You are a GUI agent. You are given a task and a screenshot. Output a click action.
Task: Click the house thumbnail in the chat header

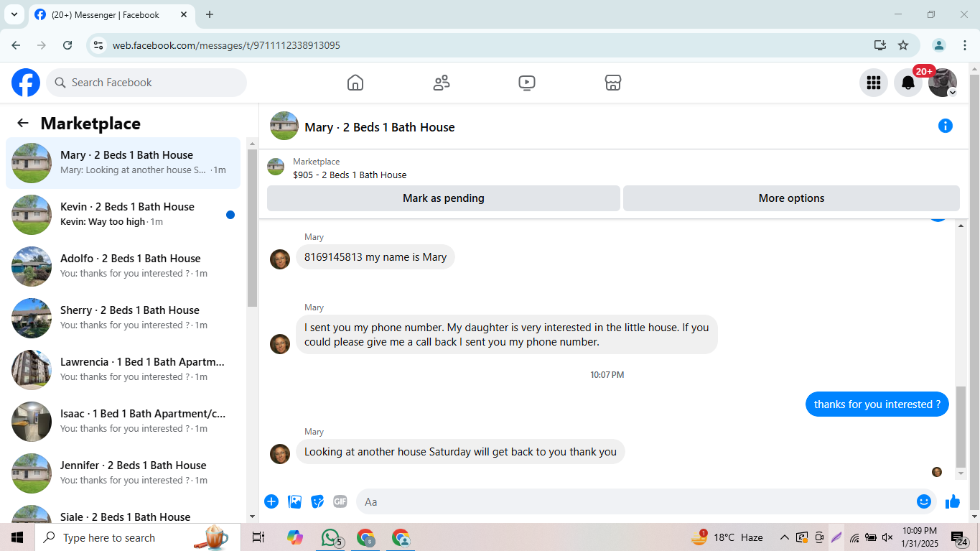[x=284, y=126]
